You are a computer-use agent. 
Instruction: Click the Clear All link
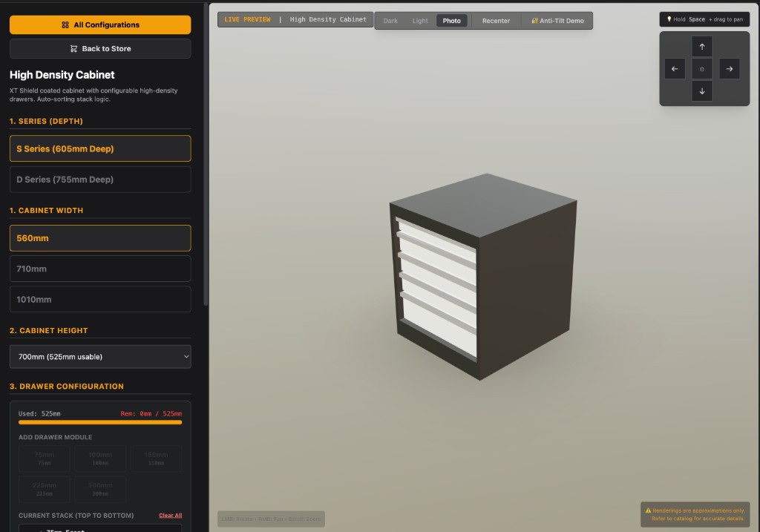(x=170, y=516)
